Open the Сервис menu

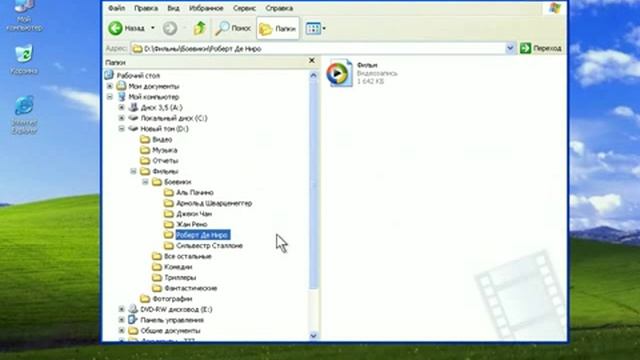pyautogui.click(x=244, y=8)
